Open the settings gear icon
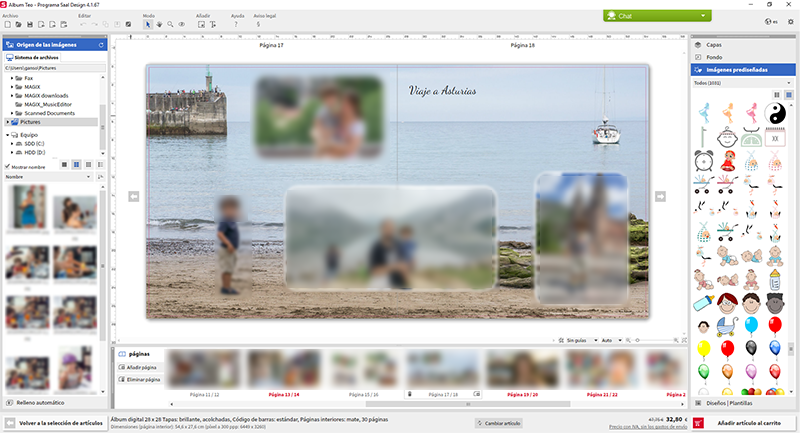The image size is (800, 433). [x=791, y=22]
